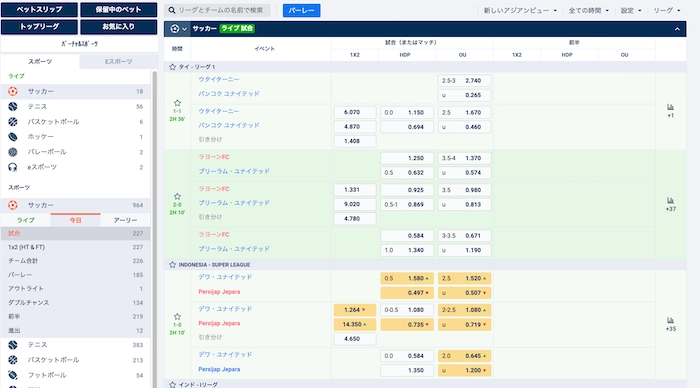Open the virtual sports link
Screen dimensions: 700x388
click(79, 44)
